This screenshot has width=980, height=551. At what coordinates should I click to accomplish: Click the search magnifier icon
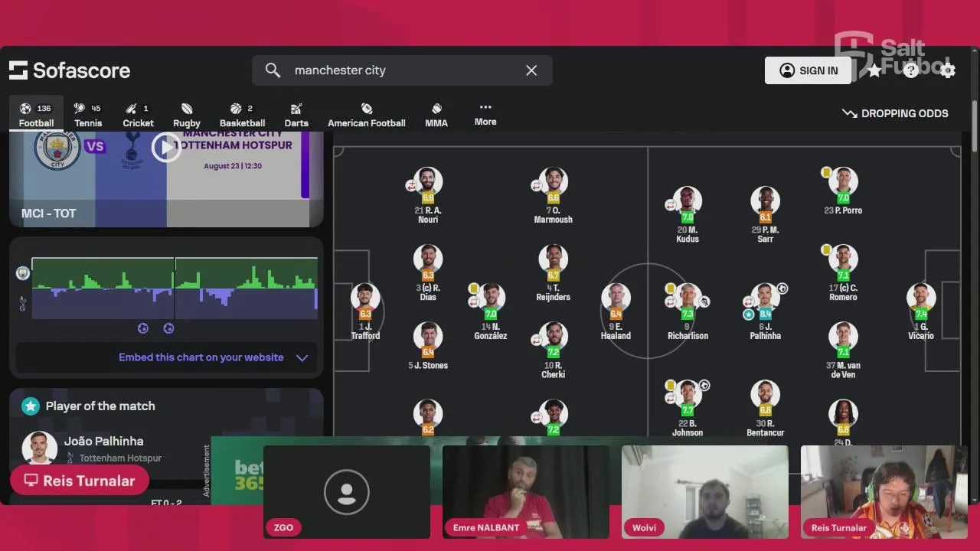(x=273, y=70)
